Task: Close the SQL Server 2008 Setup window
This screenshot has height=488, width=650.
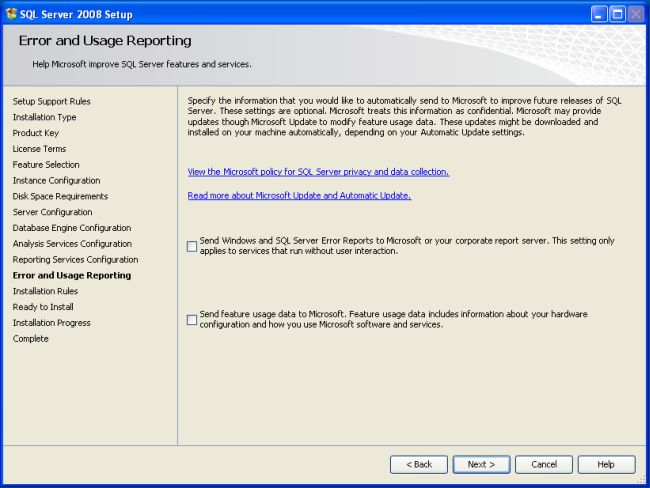Action: tap(636, 15)
